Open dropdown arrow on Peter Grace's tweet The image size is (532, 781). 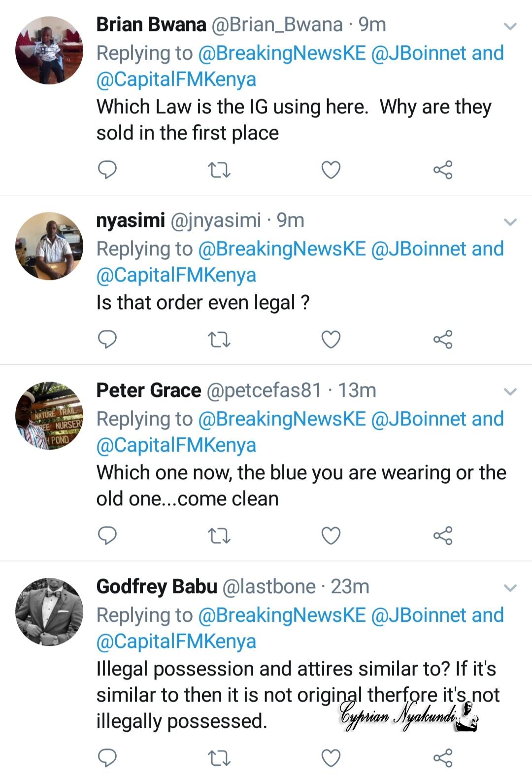coord(510,392)
